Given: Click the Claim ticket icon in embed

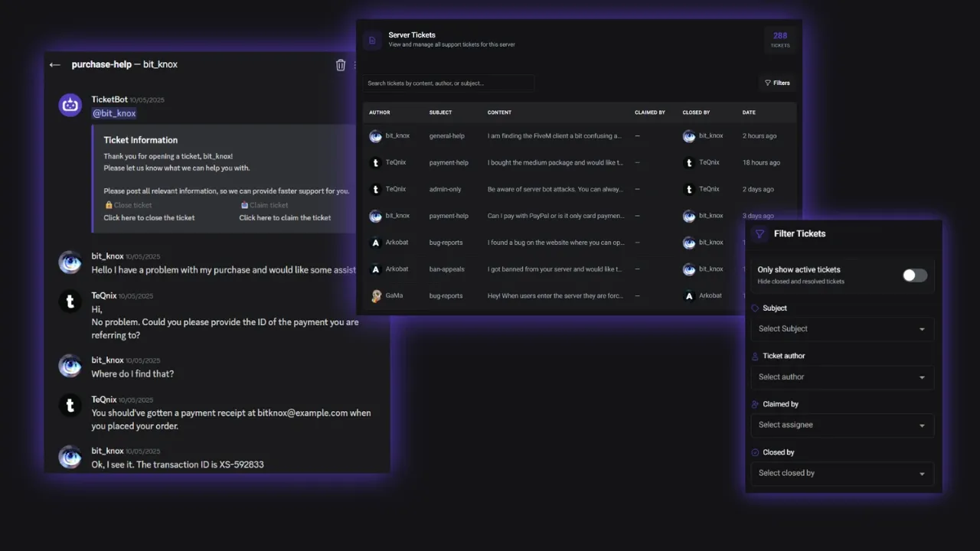Looking at the screenshot, I should [x=244, y=205].
